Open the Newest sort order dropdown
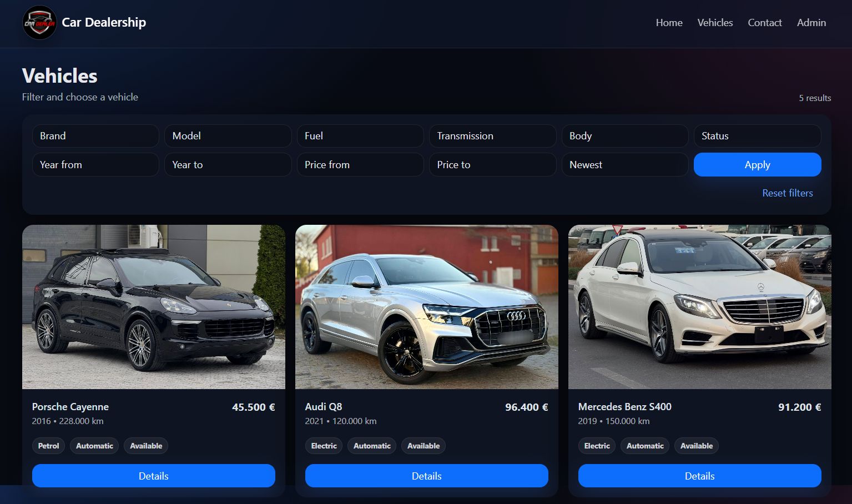852x504 pixels. pos(625,165)
